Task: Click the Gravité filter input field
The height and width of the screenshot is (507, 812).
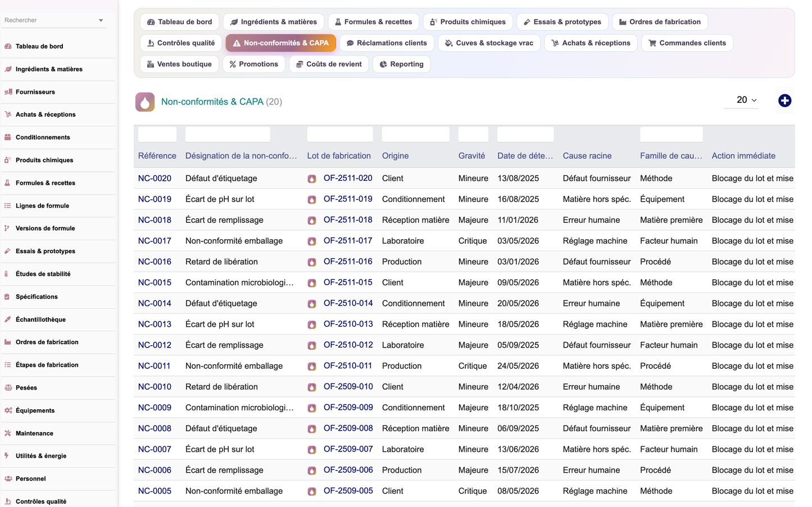Action: point(473,134)
